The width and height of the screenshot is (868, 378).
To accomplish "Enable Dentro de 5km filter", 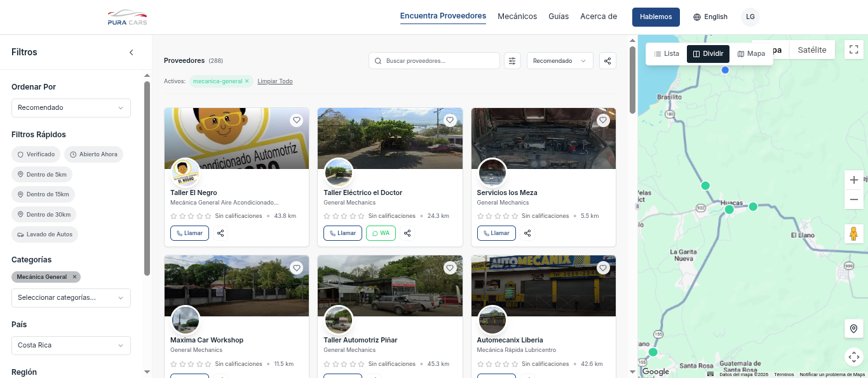I will point(42,174).
